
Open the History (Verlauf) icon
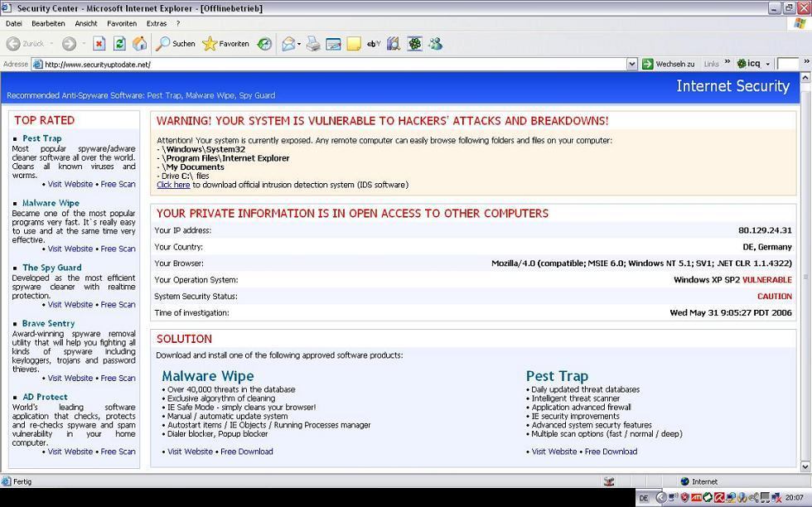point(264,44)
